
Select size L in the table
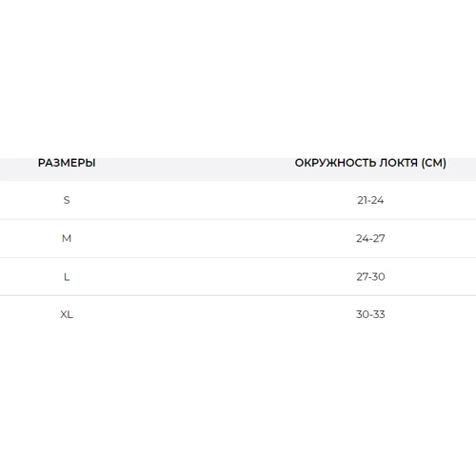point(67,277)
